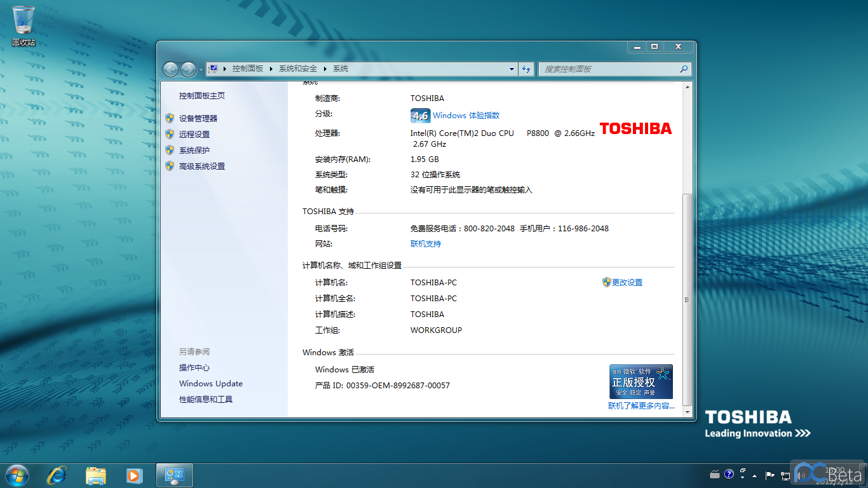Click the scrollbar up arrow
The image size is (868, 488).
[x=687, y=87]
